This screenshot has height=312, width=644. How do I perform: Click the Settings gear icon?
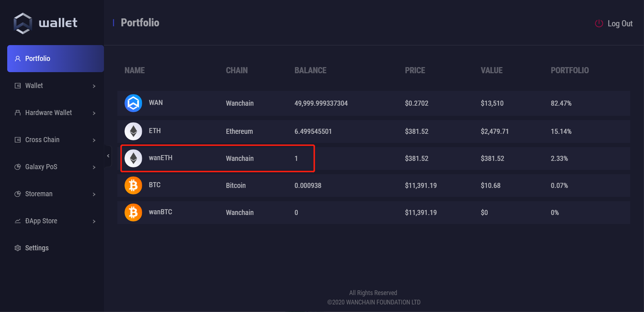tap(18, 248)
